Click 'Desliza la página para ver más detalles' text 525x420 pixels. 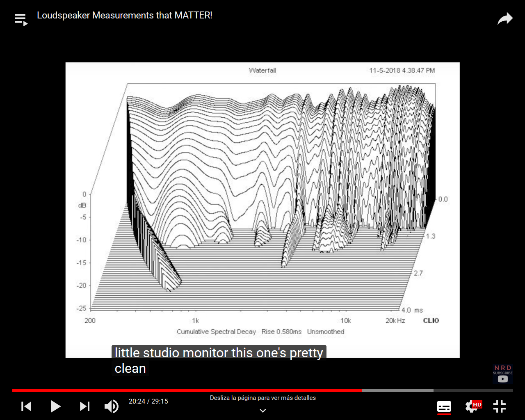(x=263, y=398)
